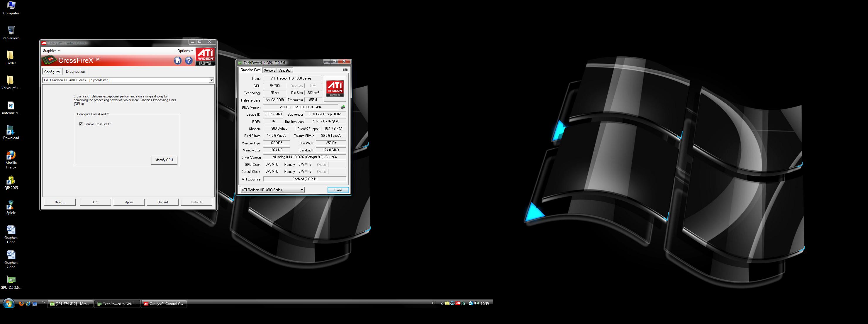
Task: Open the Options menu in Catalyst
Action: 185,51
